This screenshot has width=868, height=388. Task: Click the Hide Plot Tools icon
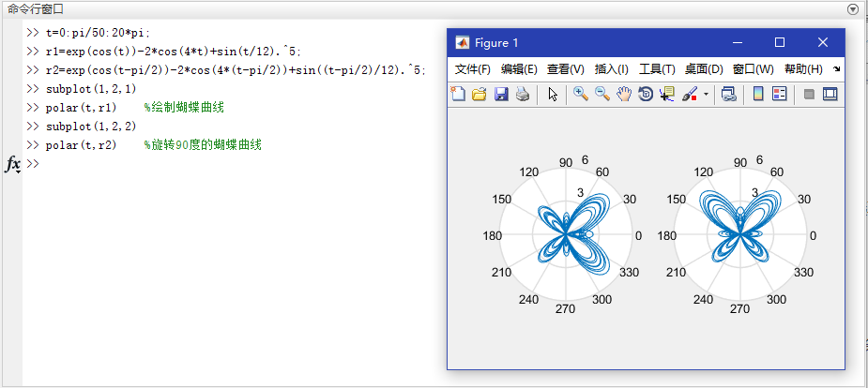[x=809, y=95]
